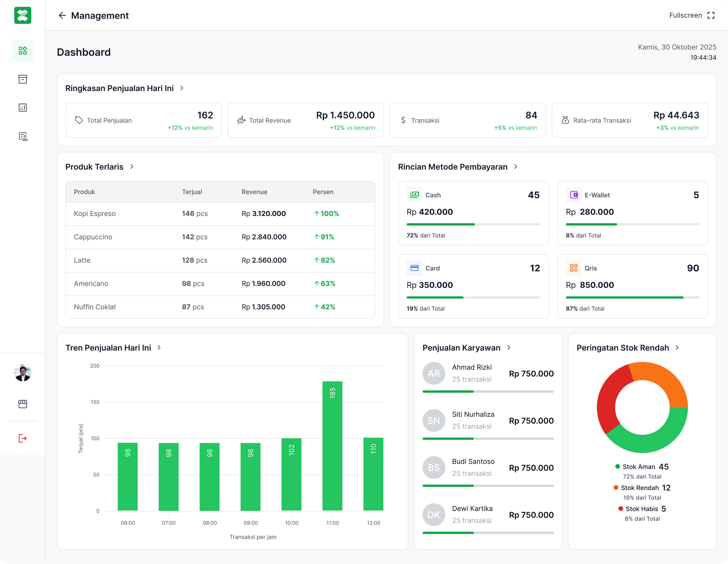Click the user list sidebar icon
This screenshot has width=728, height=564.
(x=23, y=136)
